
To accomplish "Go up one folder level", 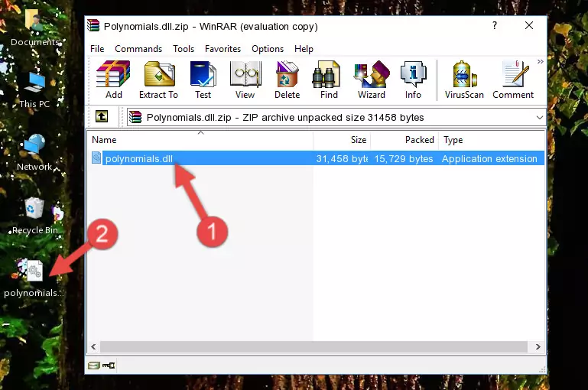I will [x=102, y=117].
